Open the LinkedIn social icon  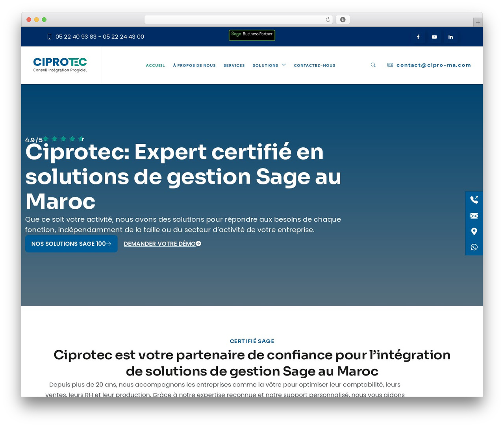[450, 37]
